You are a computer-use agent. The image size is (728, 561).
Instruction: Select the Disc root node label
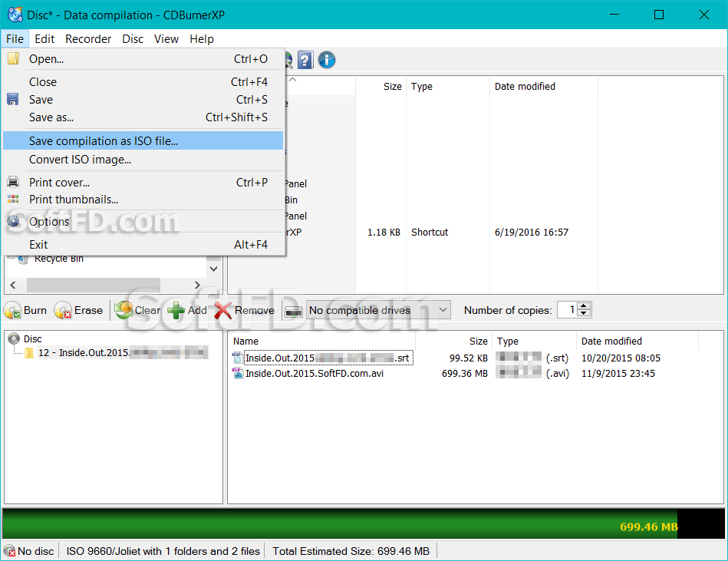[x=32, y=339]
